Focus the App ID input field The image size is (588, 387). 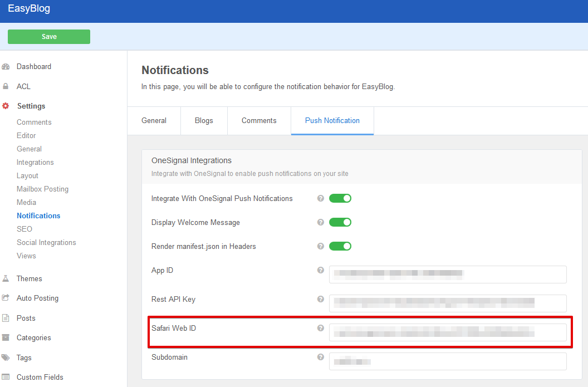point(448,275)
